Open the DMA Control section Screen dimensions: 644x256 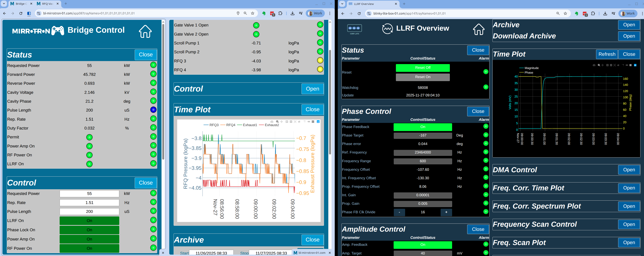point(629,170)
